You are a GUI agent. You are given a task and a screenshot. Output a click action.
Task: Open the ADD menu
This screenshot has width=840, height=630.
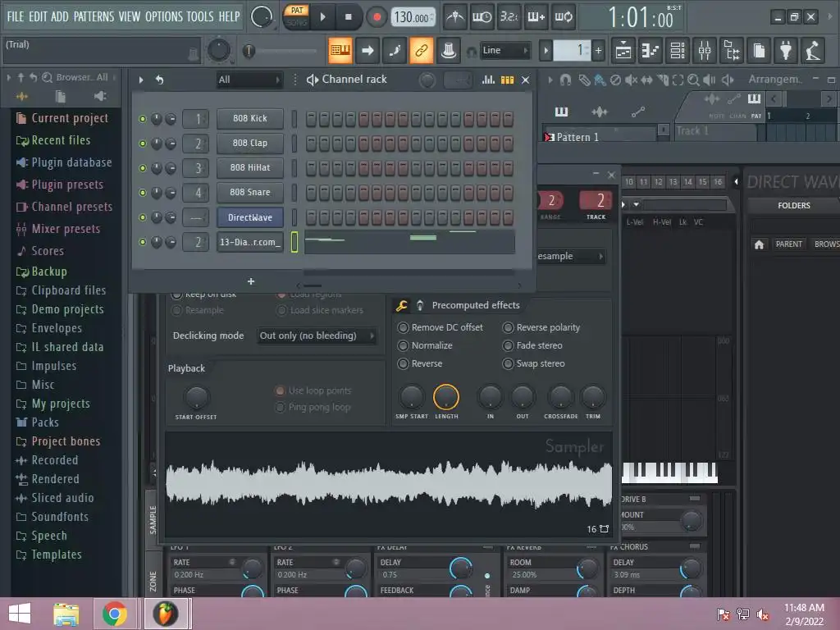[59, 16]
